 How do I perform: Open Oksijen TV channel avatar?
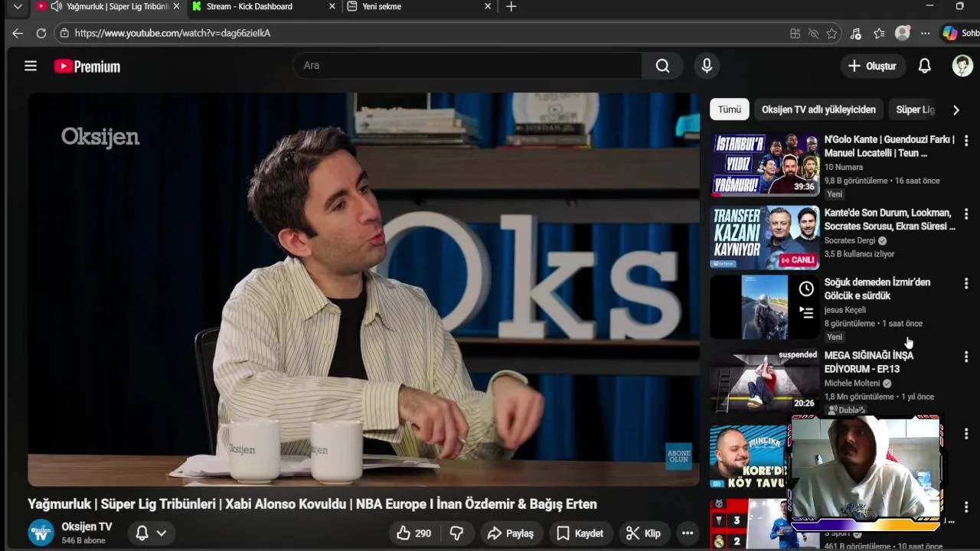coord(41,533)
